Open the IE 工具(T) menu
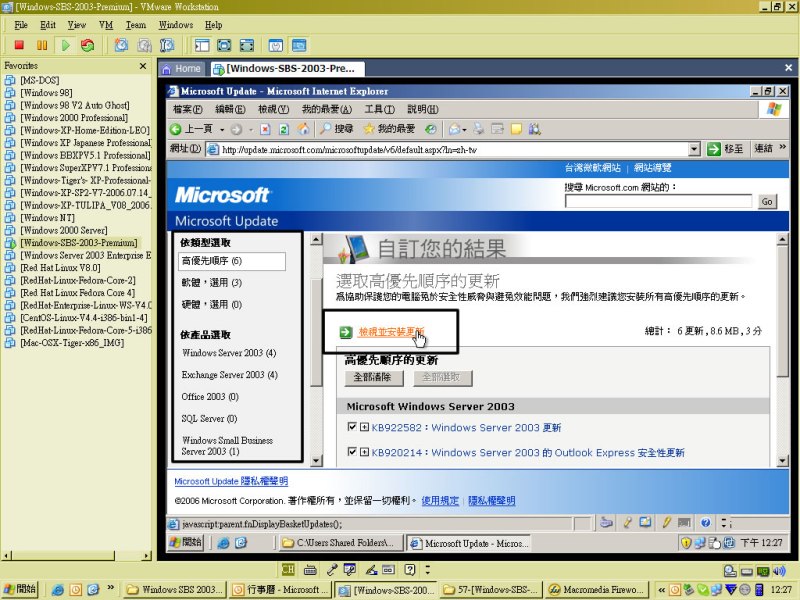 coord(380,109)
